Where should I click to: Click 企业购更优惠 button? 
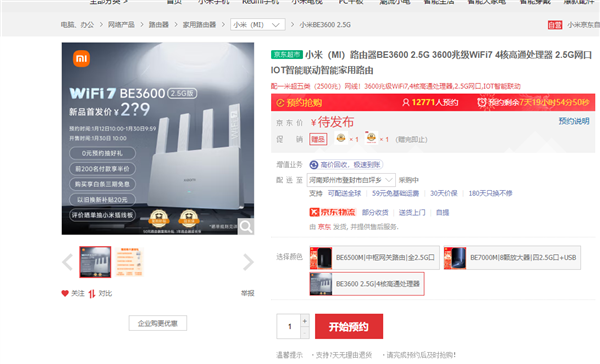158,323
